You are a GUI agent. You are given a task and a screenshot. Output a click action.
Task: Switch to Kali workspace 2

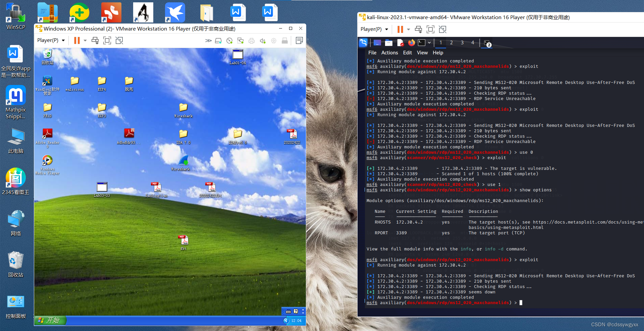(x=451, y=43)
